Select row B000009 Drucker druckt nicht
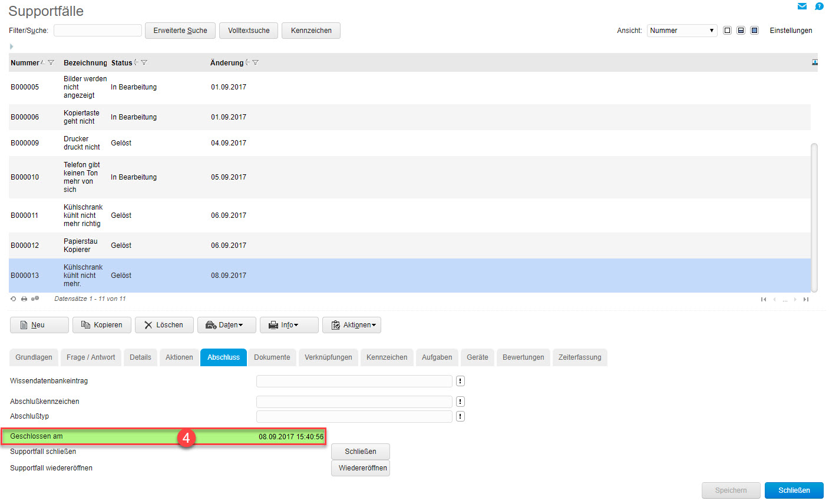This screenshot has height=504, width=829. (409, 143)
